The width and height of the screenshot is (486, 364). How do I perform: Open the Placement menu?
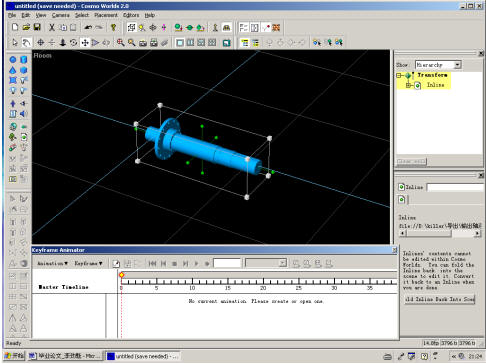coord(106,15)
